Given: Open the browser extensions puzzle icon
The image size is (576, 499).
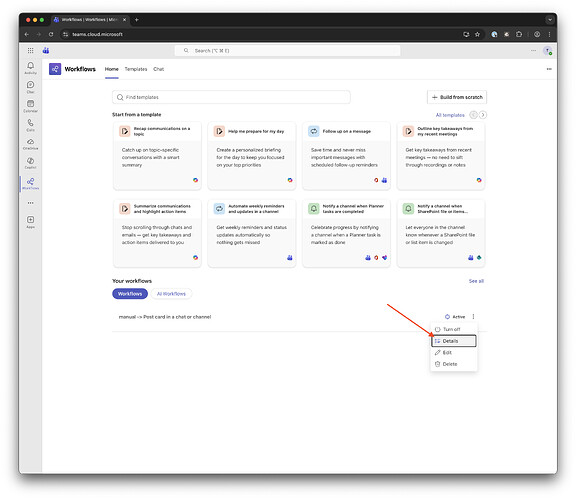Looking at the screenshot, I should pyautogui.click(x=519, y=34).
